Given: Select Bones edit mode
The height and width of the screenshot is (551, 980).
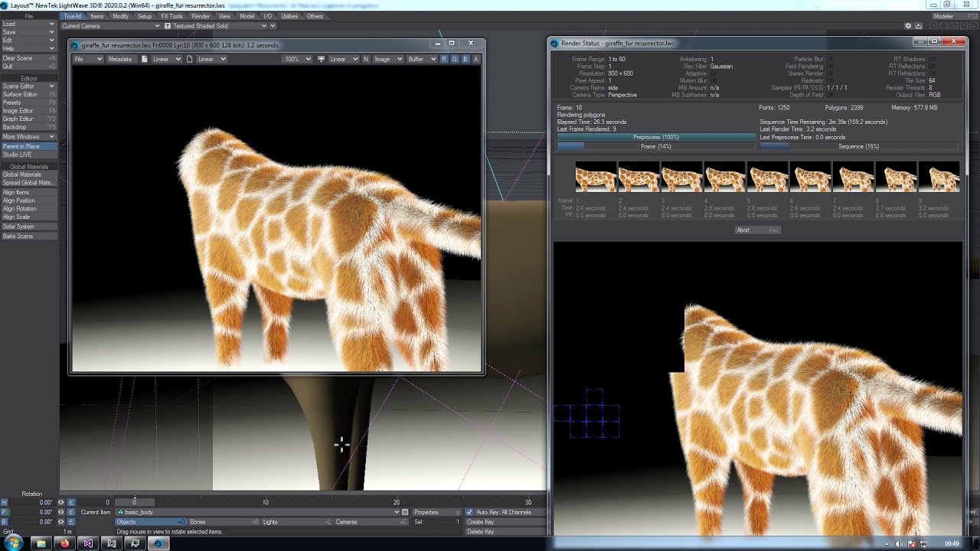Looking at the screenshot, I should tap(224, 522).
